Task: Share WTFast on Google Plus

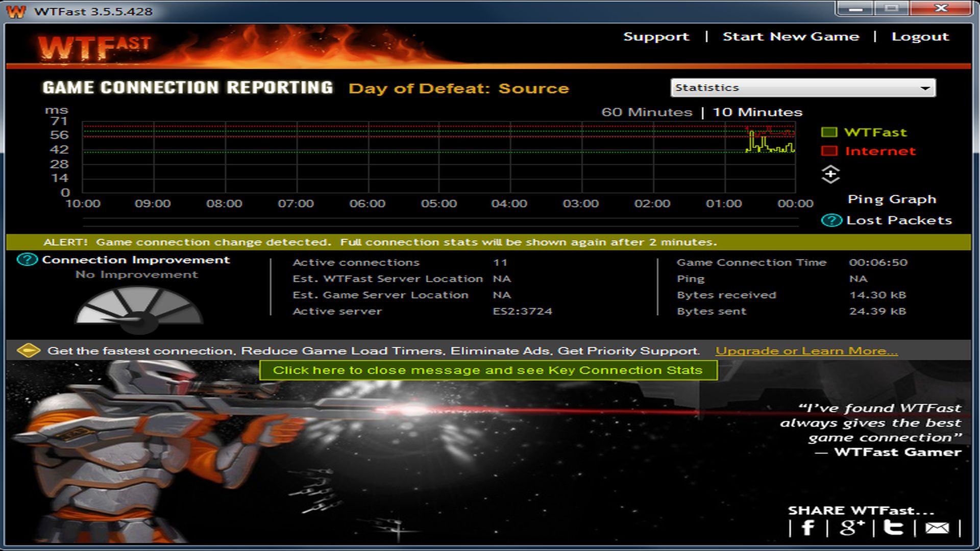Action: tap(851, 528)
